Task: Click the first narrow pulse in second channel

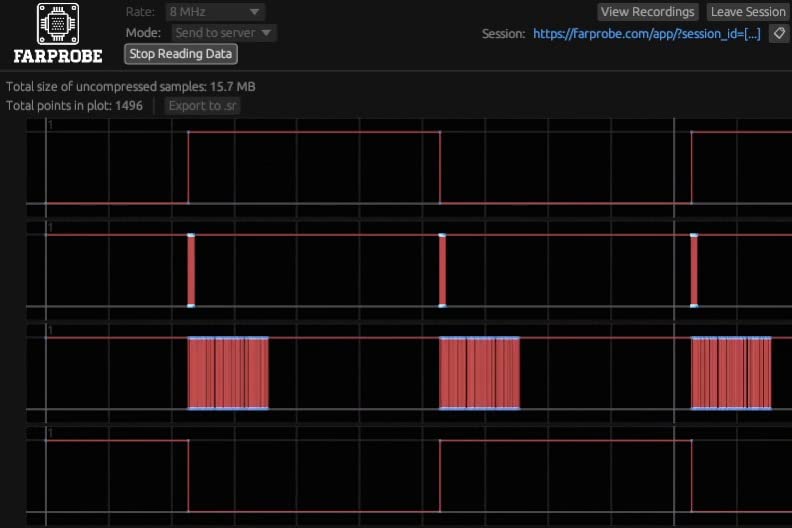Action: (x=191, y=270)
